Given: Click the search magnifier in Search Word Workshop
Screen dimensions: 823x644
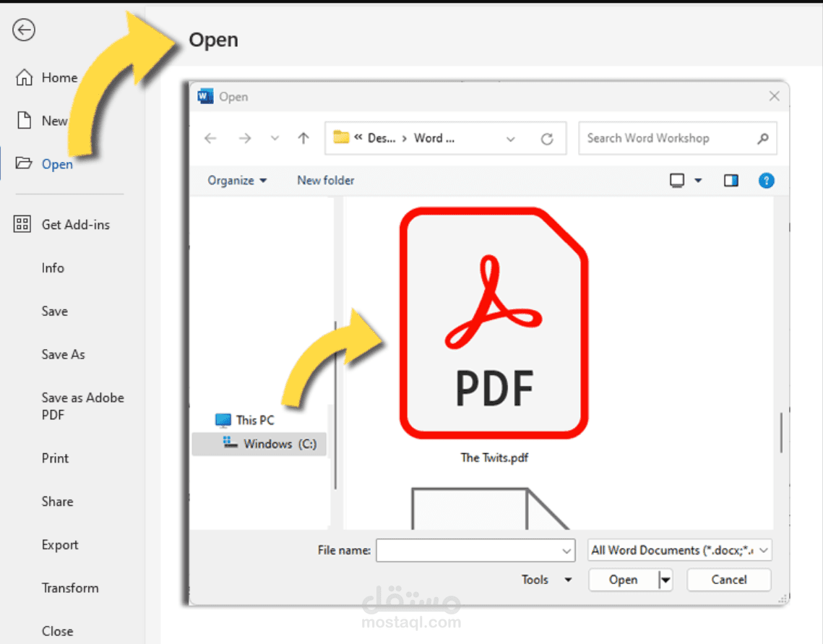Looking at the screenshot, I should (762, 138).
